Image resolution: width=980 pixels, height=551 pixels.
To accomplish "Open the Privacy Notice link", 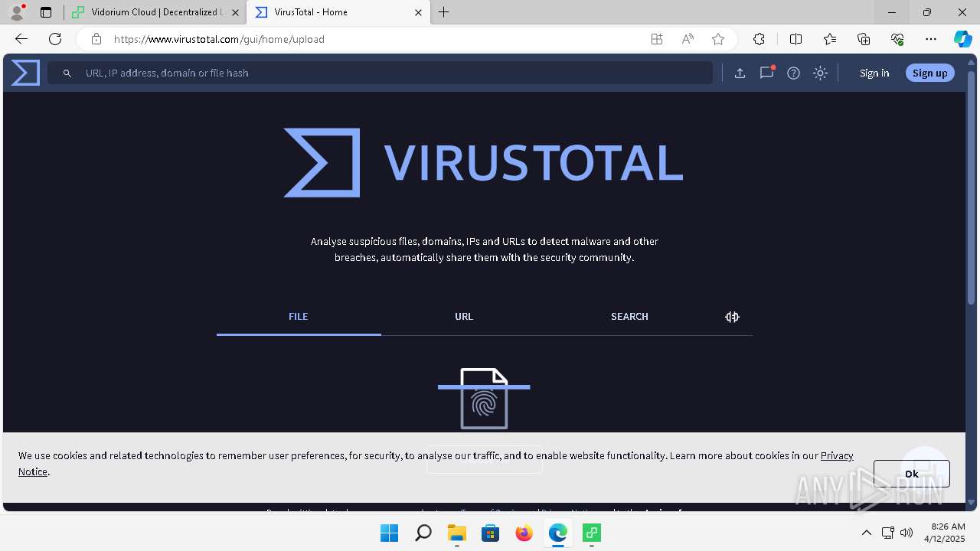I will [837, 455].
